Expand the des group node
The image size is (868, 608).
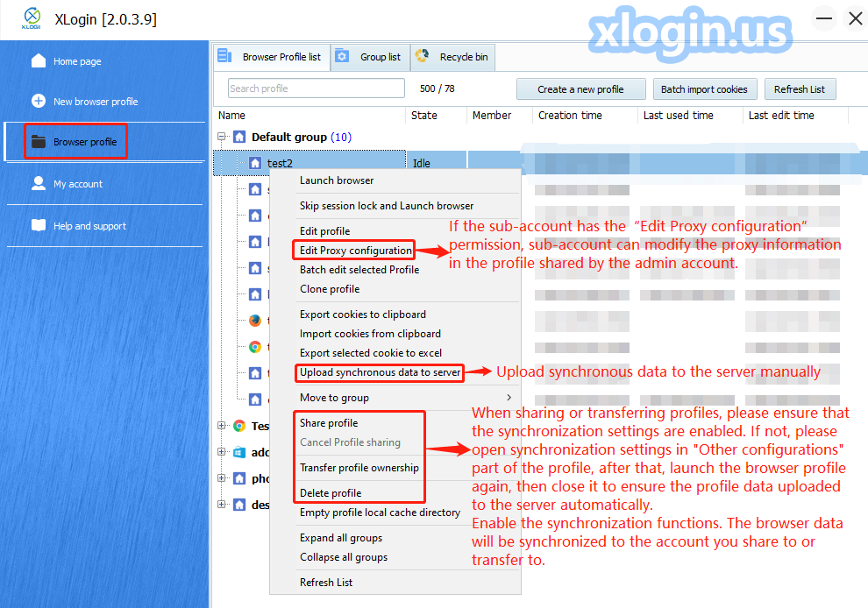222,505
